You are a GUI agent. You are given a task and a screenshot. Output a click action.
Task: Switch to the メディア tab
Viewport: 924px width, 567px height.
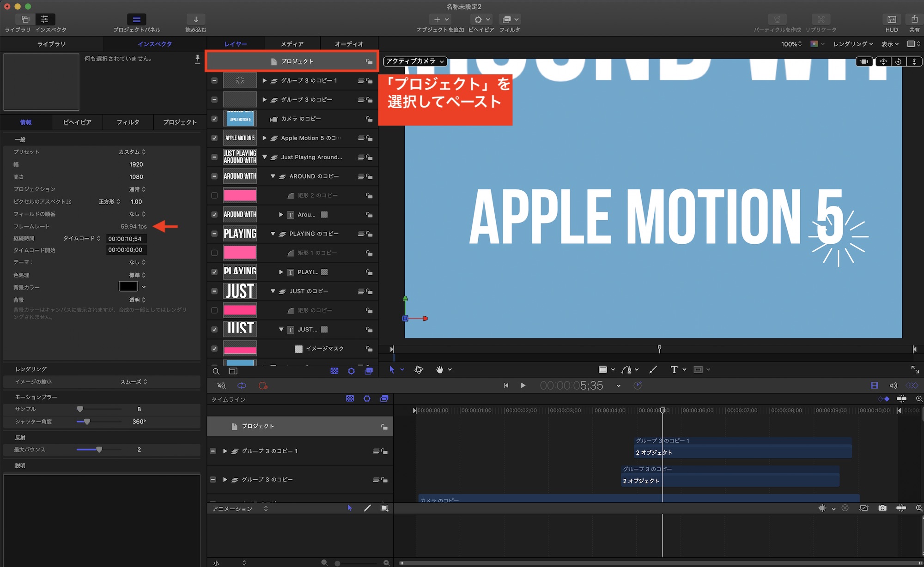pos(292,44)
